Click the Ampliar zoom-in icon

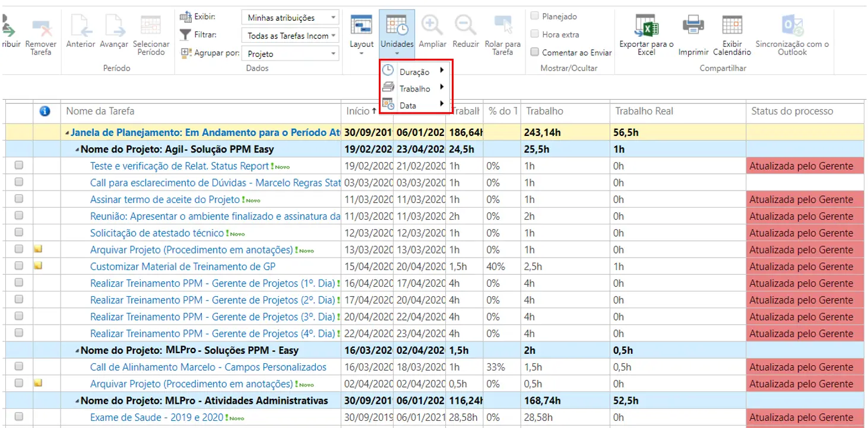(x=432, y=26)
